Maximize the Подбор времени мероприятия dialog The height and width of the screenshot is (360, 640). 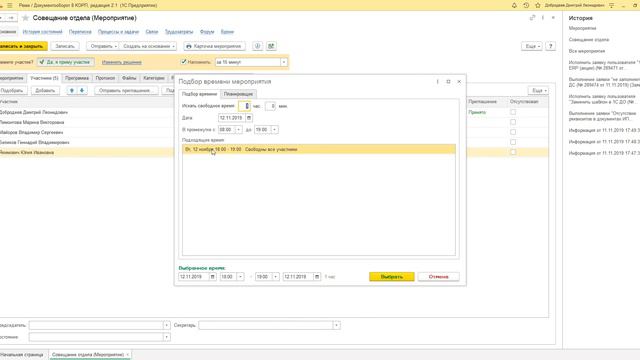448,82
